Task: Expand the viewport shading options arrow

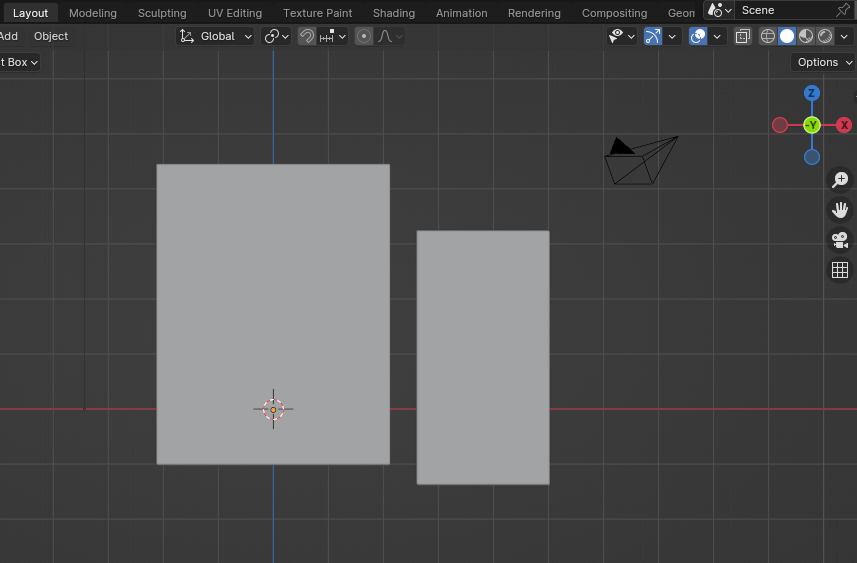Action: click(844, 36)
